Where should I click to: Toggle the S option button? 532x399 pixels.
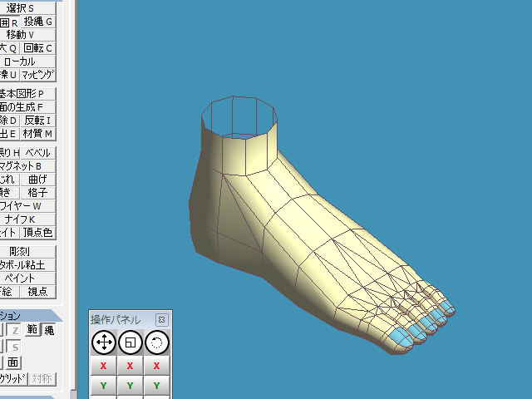14,347
